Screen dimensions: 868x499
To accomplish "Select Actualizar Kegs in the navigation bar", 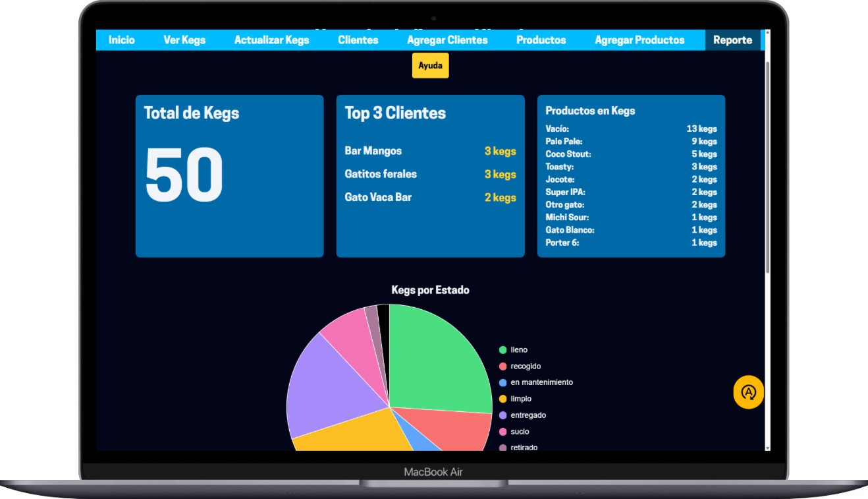I will [272, 40].
